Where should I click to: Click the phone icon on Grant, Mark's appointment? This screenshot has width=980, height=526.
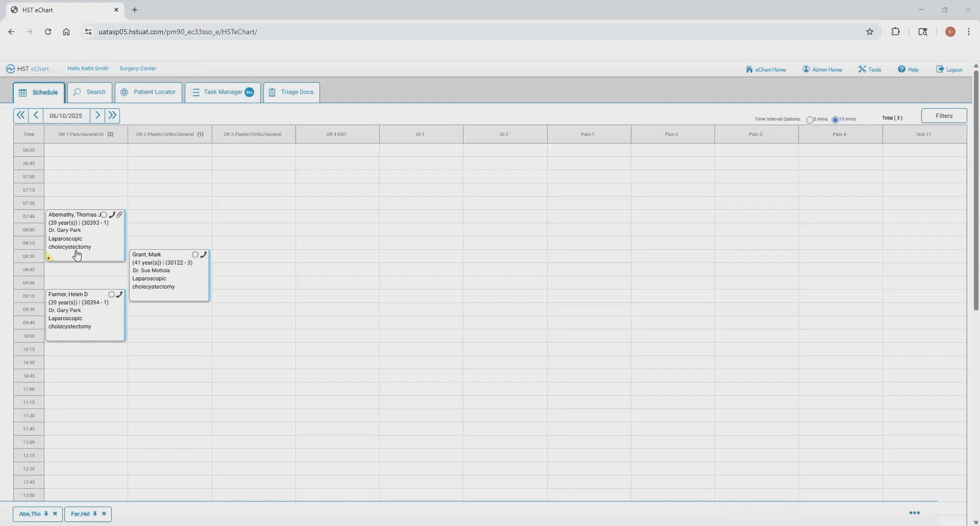click(x=203, y=254)
